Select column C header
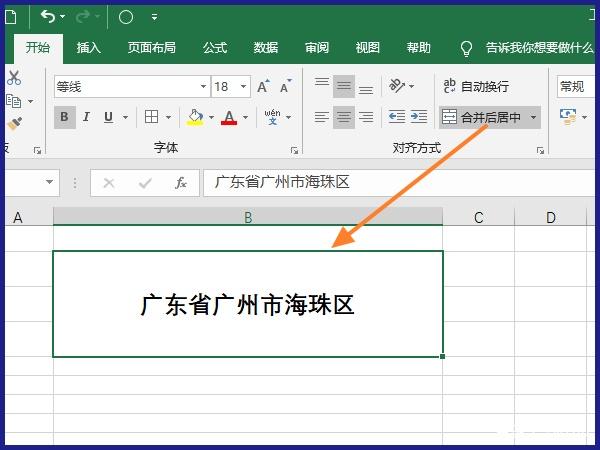 (478, 217)
